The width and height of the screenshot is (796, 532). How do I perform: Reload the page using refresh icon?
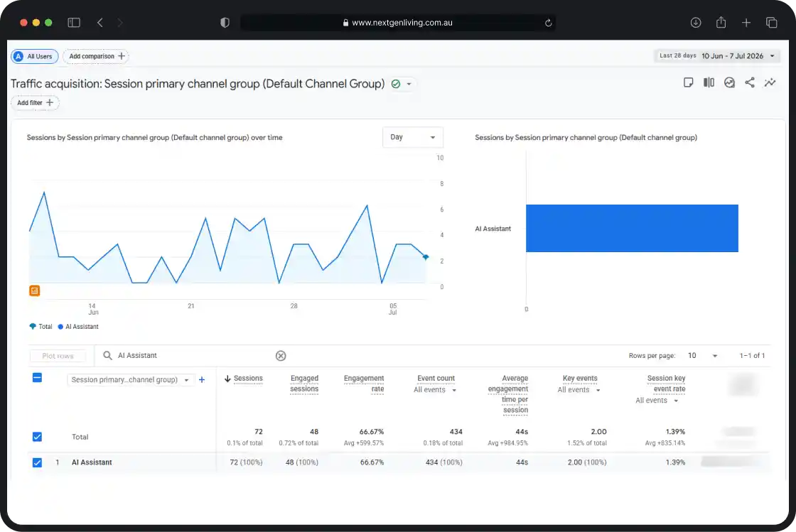click(x=548, y=23)
